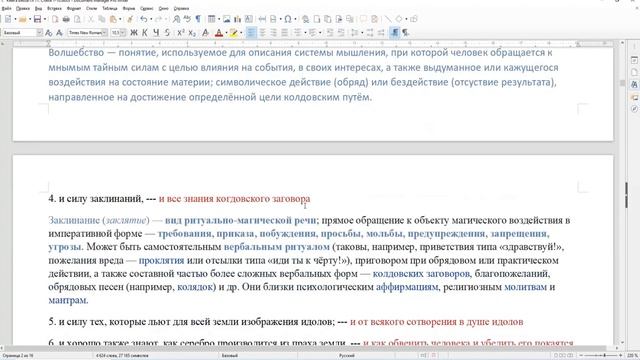Open the Вставка menu
Image resolution: width=640 pixels, height=360 pixels.
[54, 9]
